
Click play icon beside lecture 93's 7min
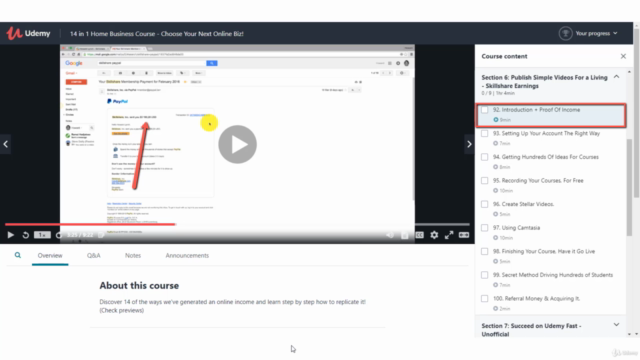pos(496,143)
